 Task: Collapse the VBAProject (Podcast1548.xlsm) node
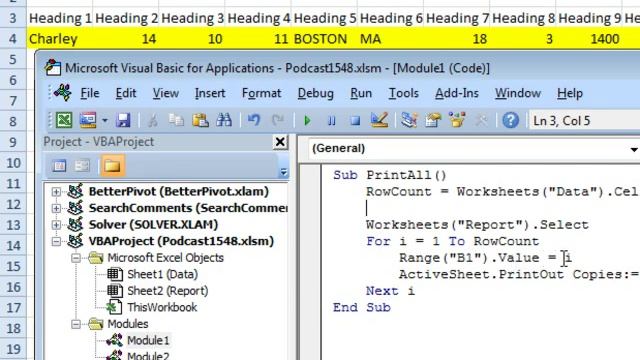pyautogui.click(x=56, y=242)
